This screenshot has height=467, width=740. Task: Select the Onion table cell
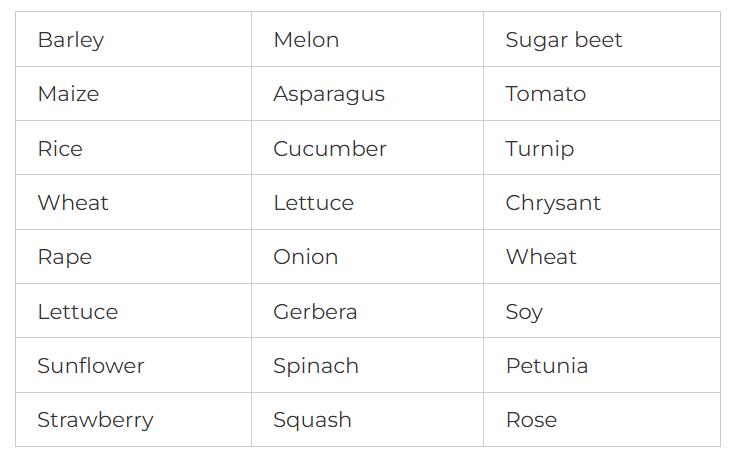(x=306, y=257)
